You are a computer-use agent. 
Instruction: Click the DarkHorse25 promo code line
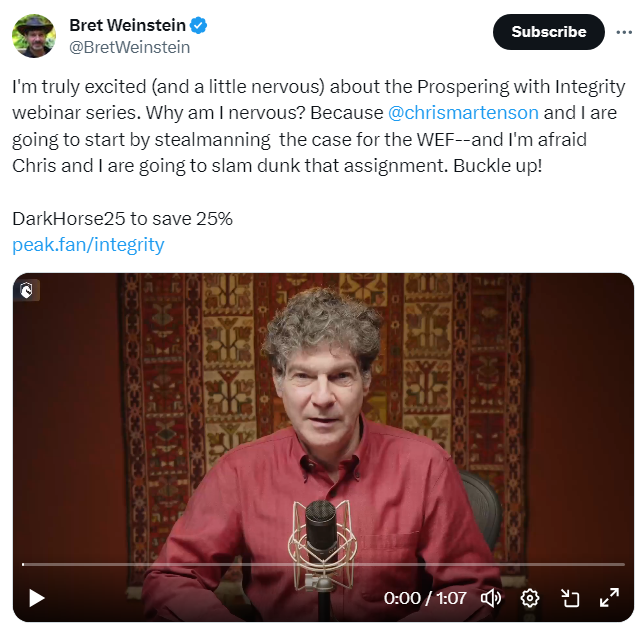(122, 218)
